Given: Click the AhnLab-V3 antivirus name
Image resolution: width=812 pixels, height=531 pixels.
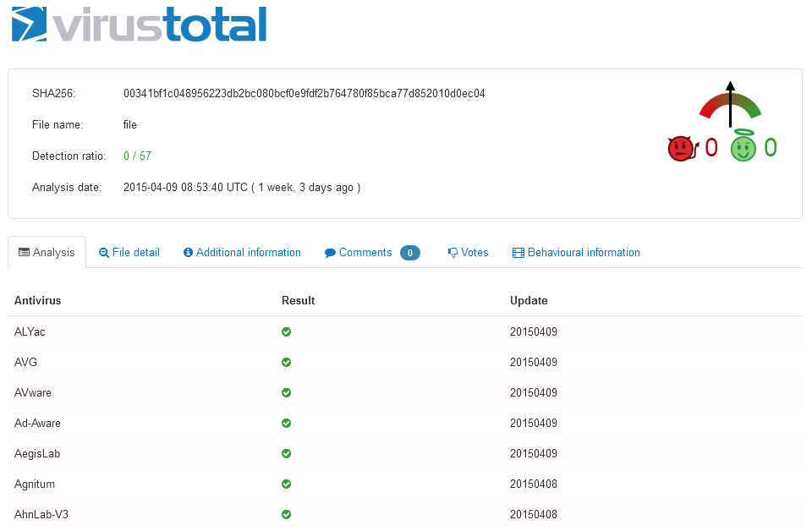Looking at the screenshot, I should tap(41, 514).
